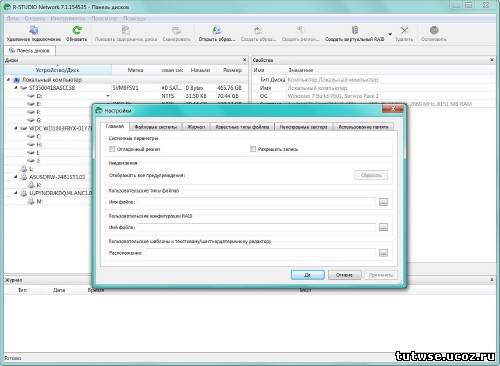The height and width of the screenshot is (366, 500).
Task: Close the Properties panel with X
Action: 492,60
